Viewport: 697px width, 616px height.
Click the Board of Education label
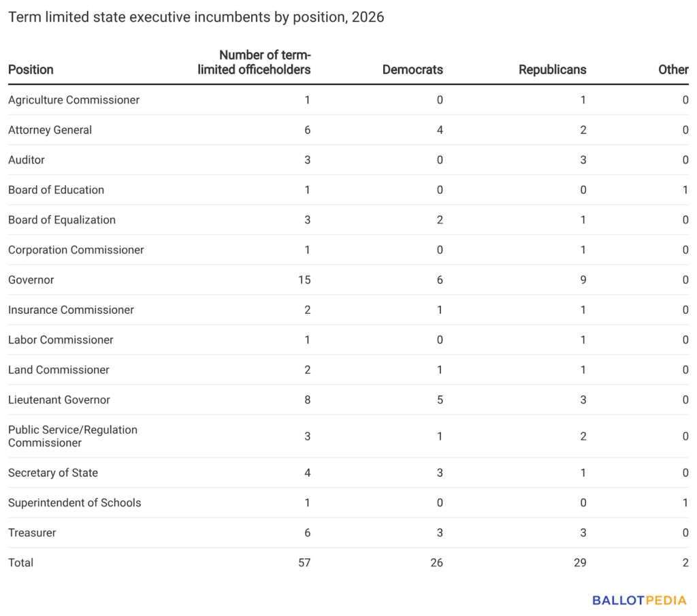(x=56, y=190)
